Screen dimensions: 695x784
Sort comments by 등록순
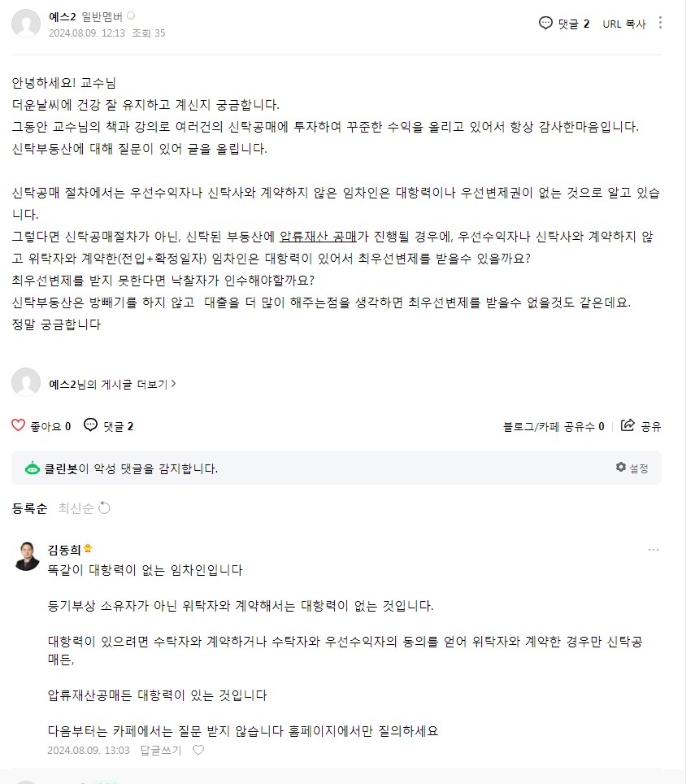coord(29,508)
